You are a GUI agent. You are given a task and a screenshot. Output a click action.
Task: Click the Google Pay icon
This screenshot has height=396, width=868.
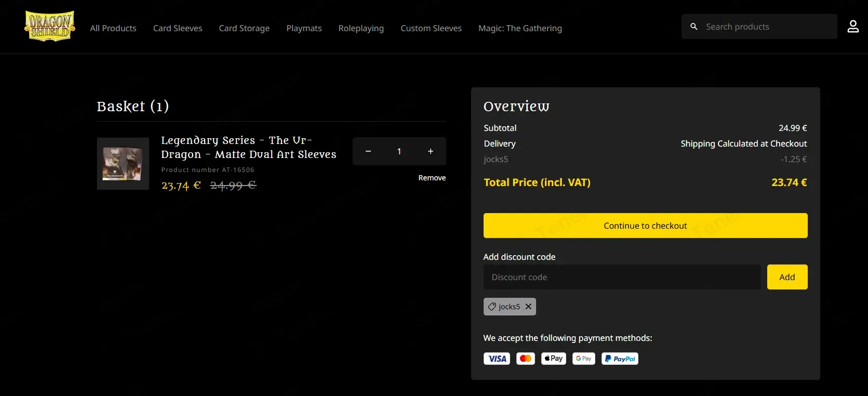coord(583,359)
